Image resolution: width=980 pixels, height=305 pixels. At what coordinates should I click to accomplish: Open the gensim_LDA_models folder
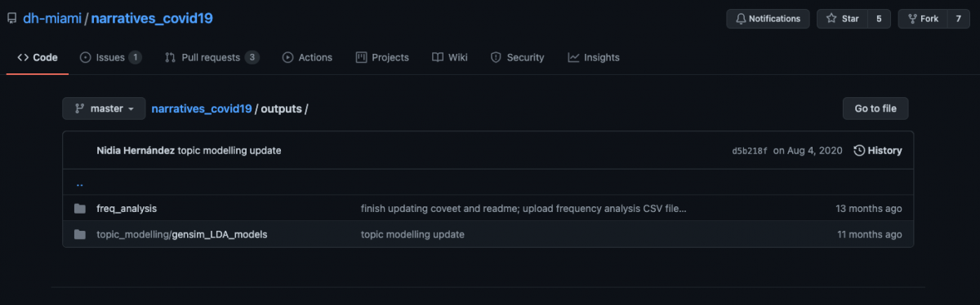click(x=220, y=234)
